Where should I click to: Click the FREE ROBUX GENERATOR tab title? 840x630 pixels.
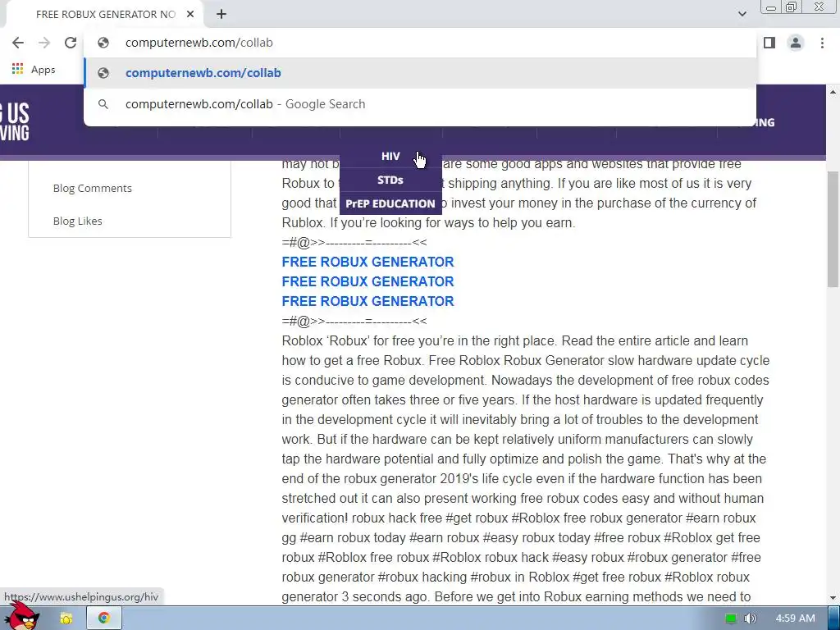click(x=106, y=15)
